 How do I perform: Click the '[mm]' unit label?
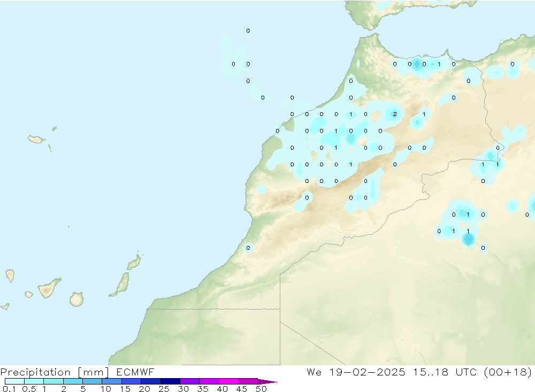(94, 372)
